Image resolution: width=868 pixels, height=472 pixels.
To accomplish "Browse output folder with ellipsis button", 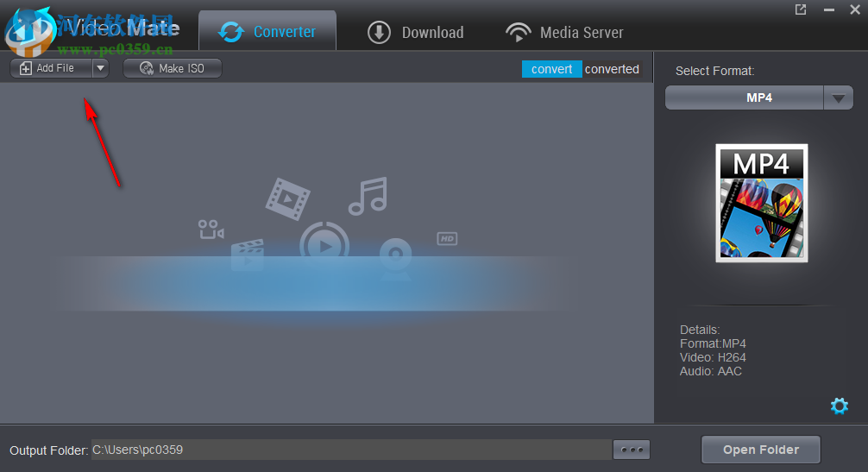I will pos(632,450).
